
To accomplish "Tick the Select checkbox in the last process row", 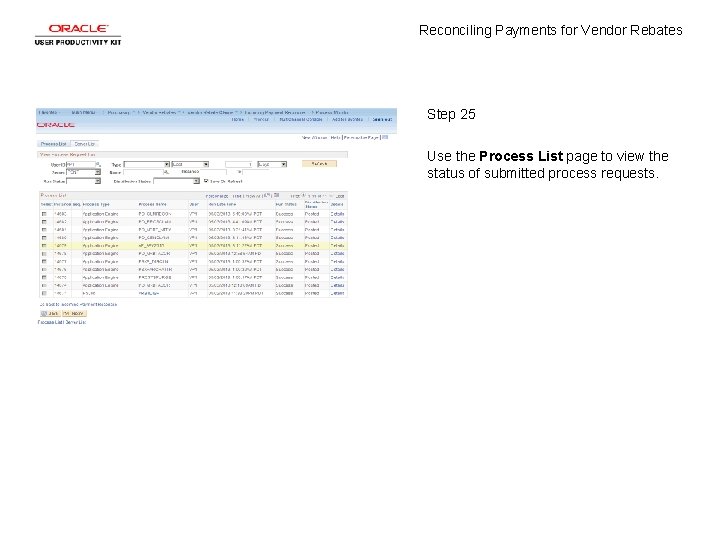I will pyautogui.click(x=44, y=293).
